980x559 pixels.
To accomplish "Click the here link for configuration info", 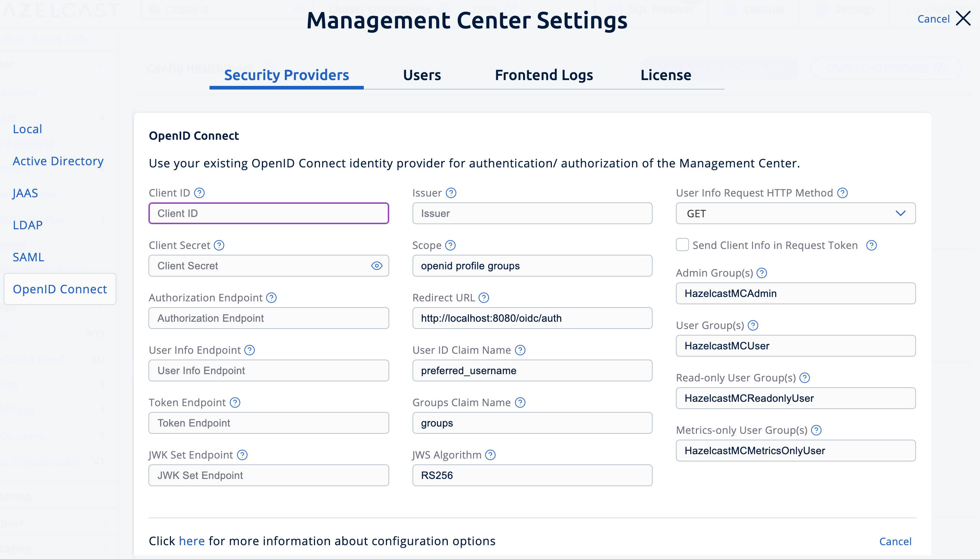I will [192, 541].
